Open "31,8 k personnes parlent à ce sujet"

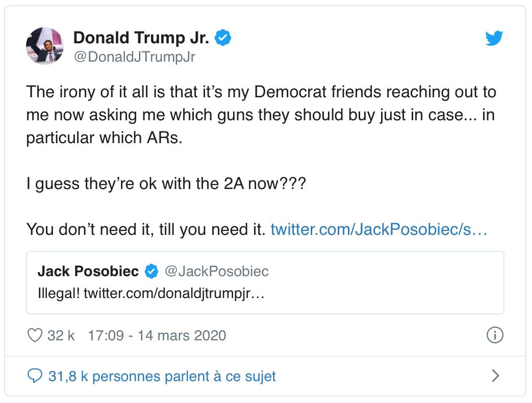tap(162, 376)
